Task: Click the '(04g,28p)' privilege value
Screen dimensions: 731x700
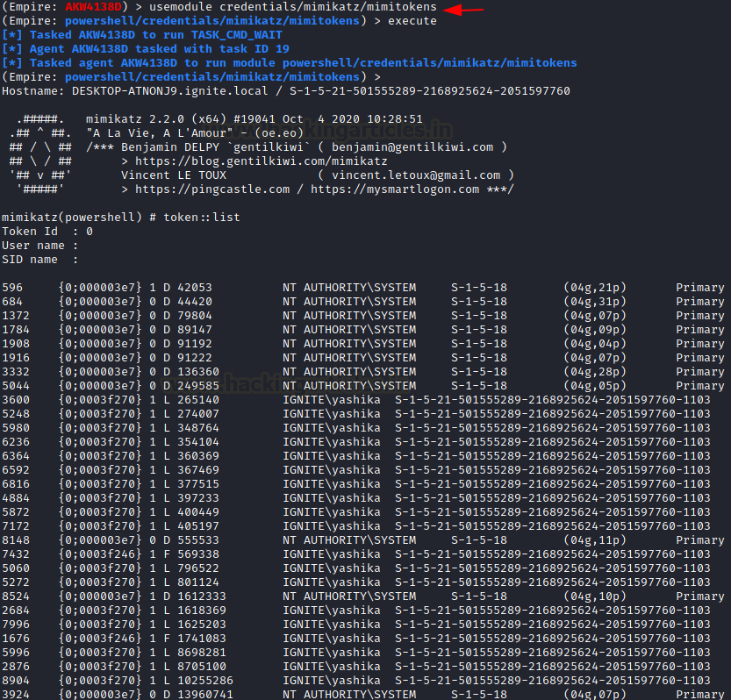Action: tap(595, 371)
